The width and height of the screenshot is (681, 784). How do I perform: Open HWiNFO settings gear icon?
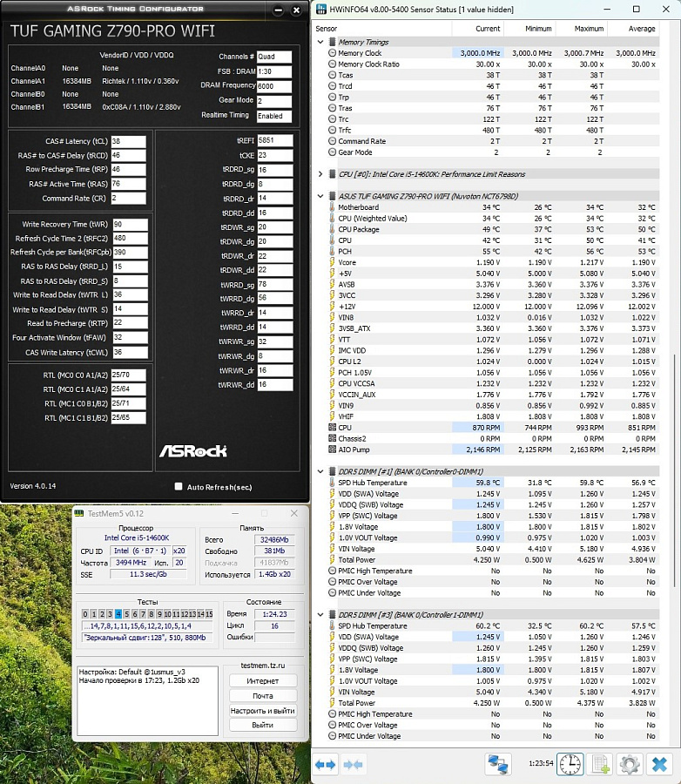630,764
